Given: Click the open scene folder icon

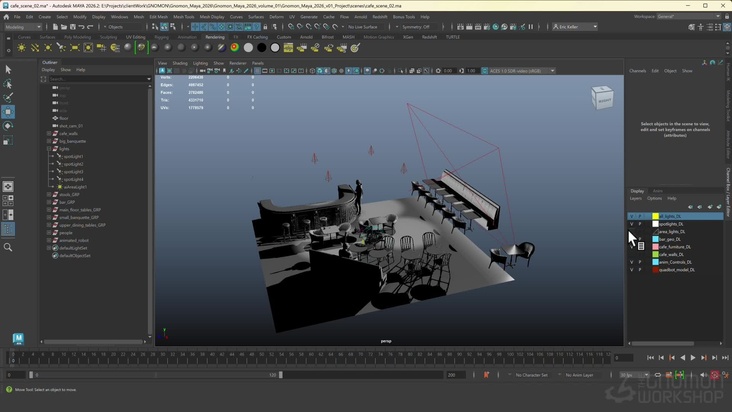Looking at the screenshot, I should 64,27.
